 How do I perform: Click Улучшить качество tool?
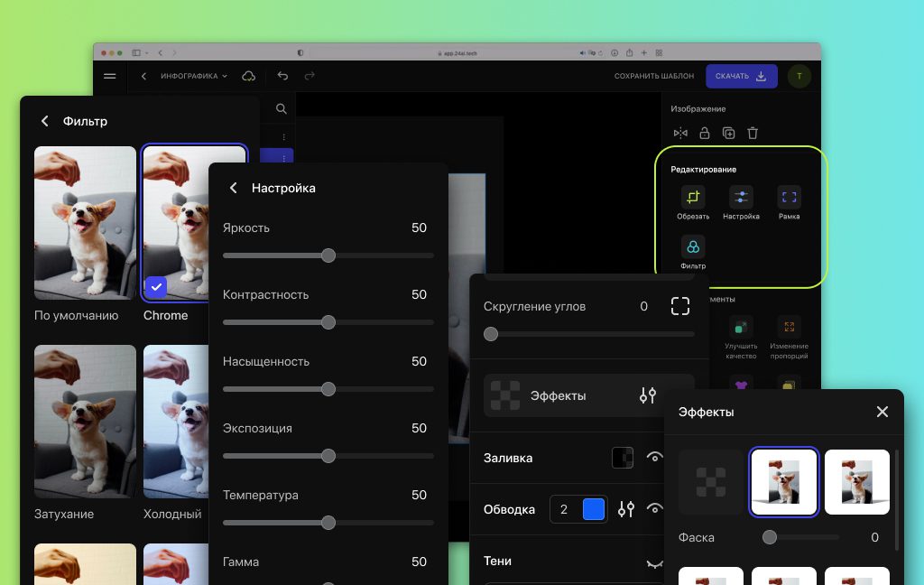coord(741,339)
